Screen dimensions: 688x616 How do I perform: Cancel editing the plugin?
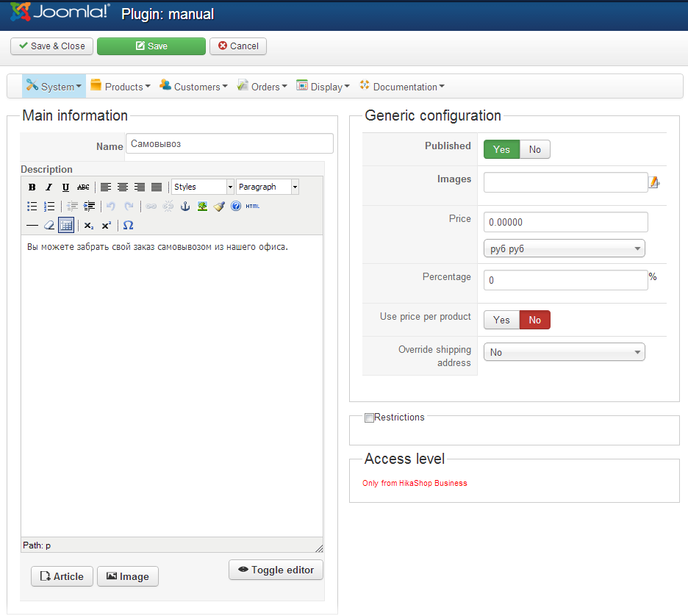pyautogui.click(x=238, y=46)
